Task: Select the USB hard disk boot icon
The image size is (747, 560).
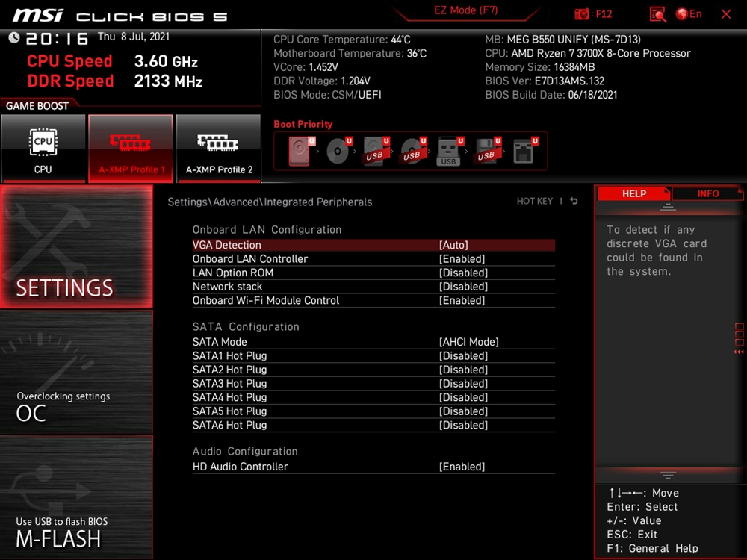Action: point(376,151)
